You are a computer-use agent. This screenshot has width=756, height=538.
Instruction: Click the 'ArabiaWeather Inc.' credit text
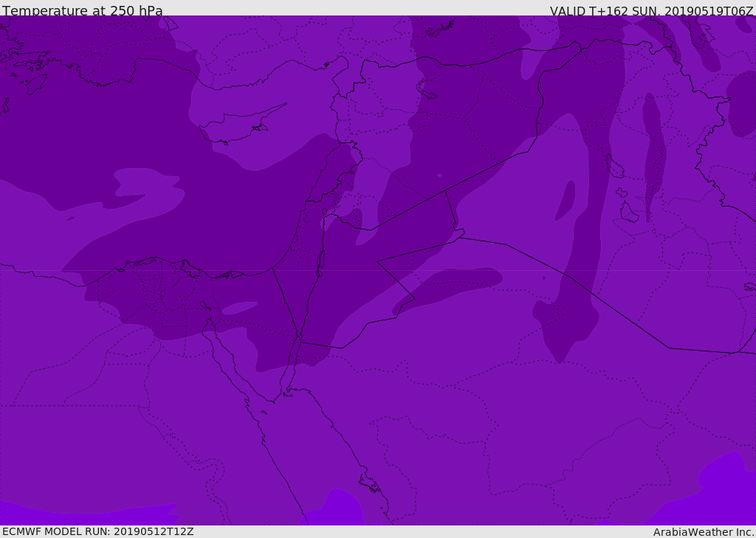click(703, 532)
